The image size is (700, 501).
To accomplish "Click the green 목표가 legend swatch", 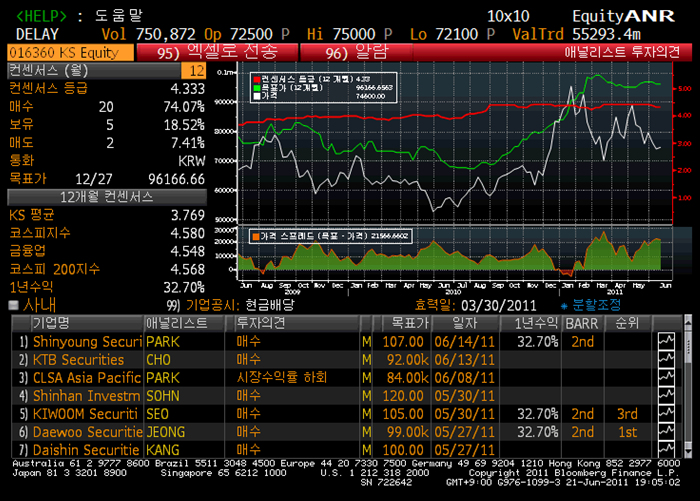I will pos(257,88).
